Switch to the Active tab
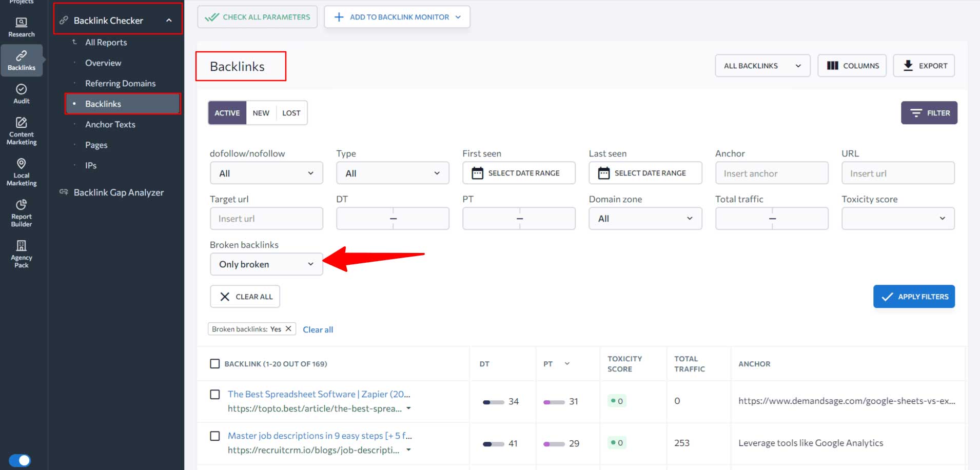 (x=227, y=113)
